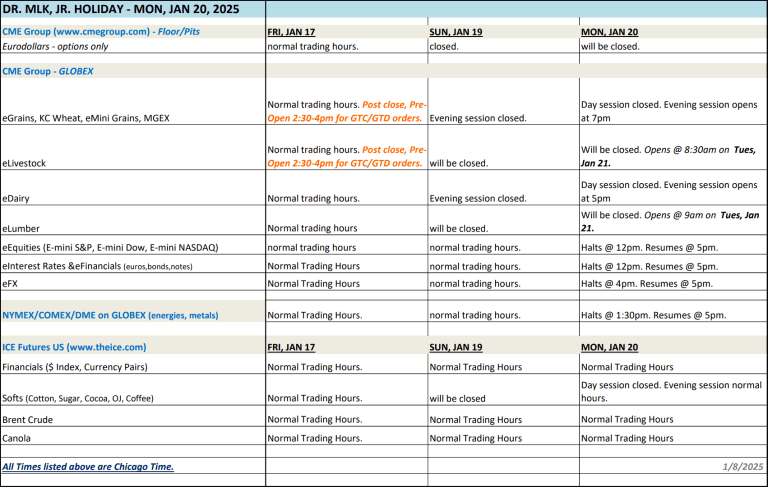This screenshot has width=768, height=487.
Task: Click NYMEX/COMEX/DME on GLOBEX heading
Action: click(x=110, y=315)
